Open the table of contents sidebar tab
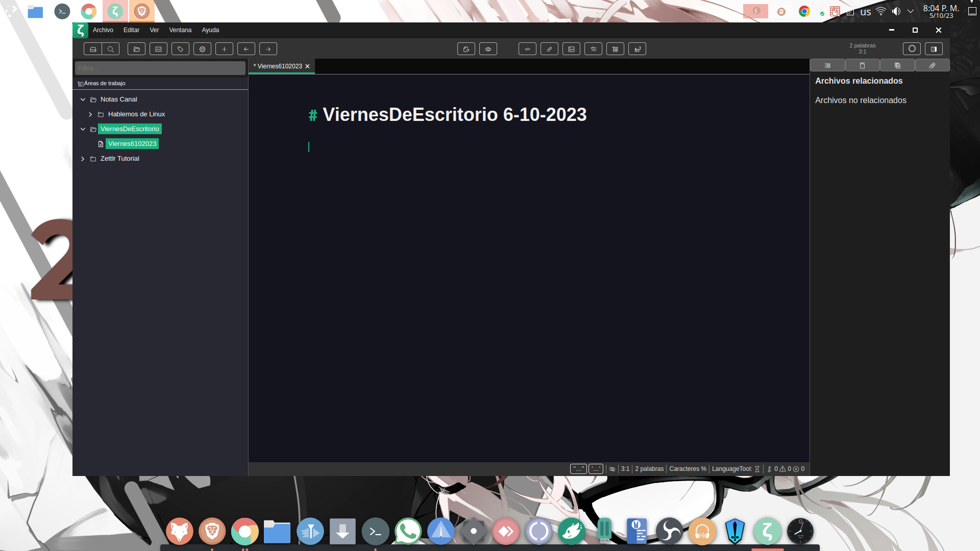980x551 pixels. pyautogui.click(x=827, y=65)
